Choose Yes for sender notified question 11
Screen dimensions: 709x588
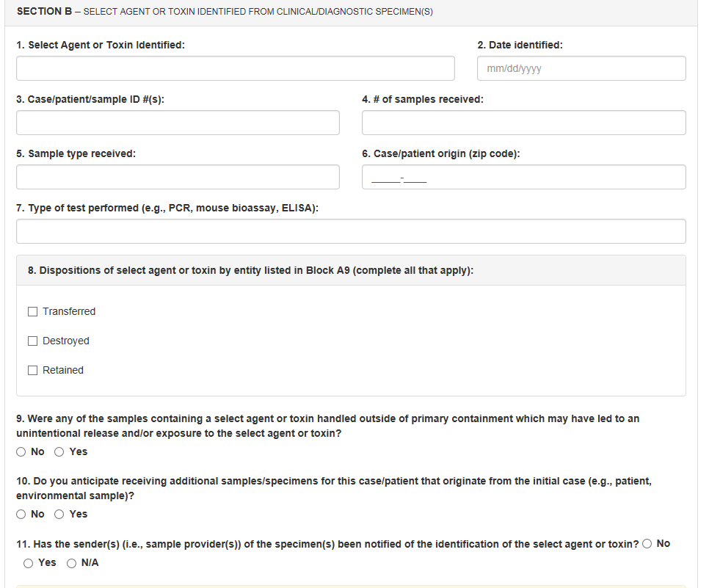[29, 563]
